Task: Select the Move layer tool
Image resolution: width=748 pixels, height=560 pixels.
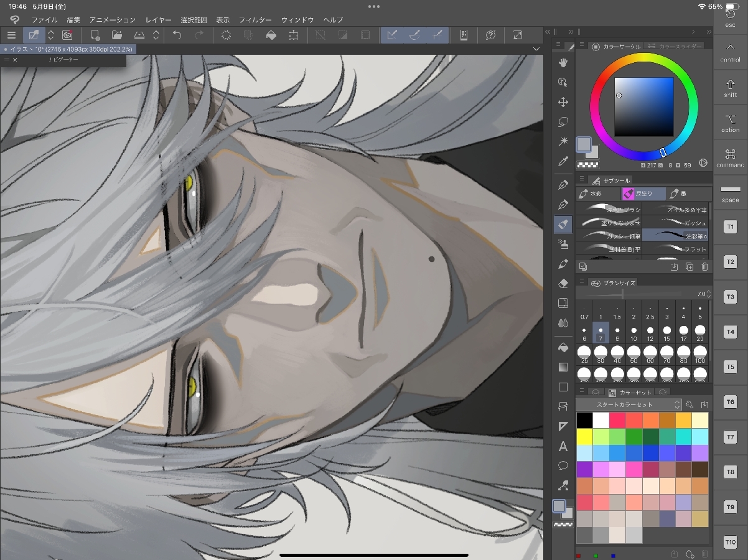Action: (563, 102)
